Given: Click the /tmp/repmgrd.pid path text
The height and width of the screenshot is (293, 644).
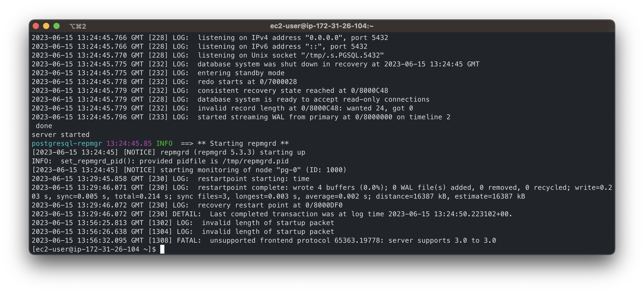Looking at the screenshot, I should [255, 161].
